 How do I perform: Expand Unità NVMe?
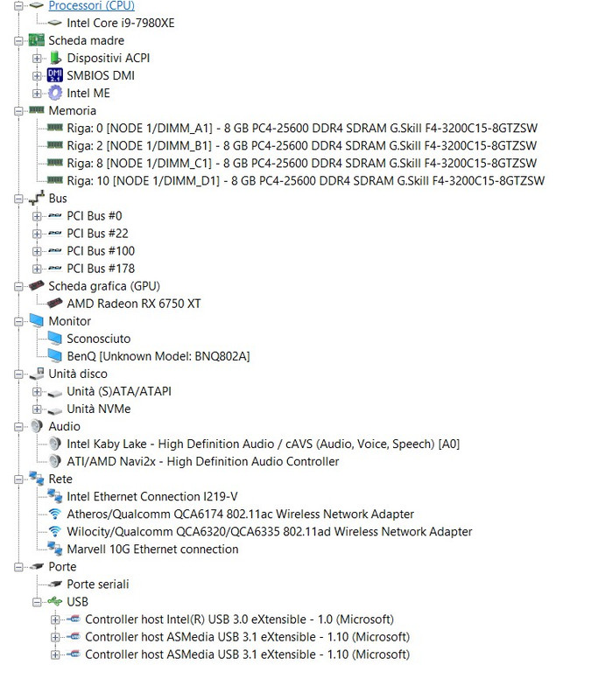point(37,409)
